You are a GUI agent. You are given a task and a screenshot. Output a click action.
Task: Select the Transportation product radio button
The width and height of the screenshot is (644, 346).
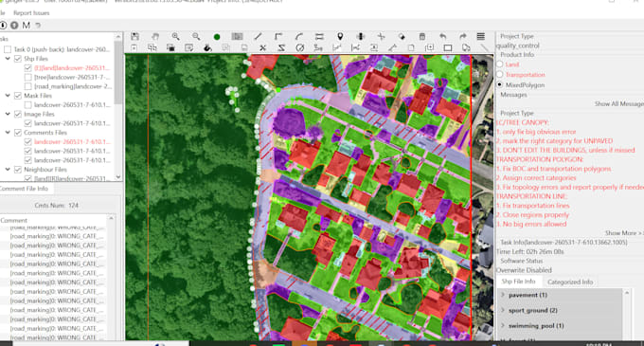coord(500,74)
